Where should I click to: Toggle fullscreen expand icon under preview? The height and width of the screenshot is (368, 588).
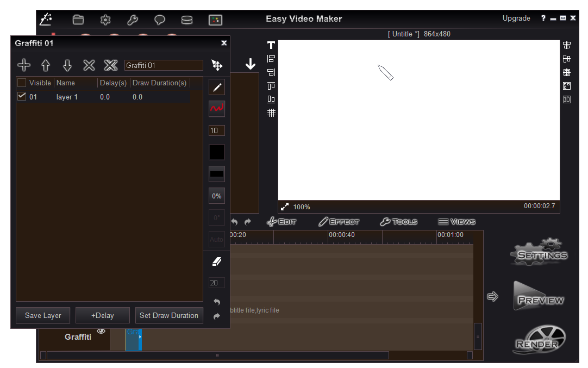tap(285, 207)
